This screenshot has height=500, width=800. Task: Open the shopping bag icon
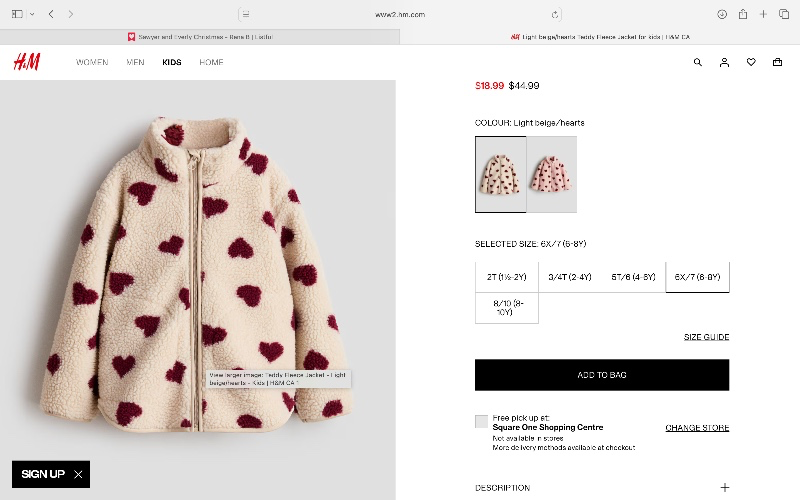tap(777, 62)
